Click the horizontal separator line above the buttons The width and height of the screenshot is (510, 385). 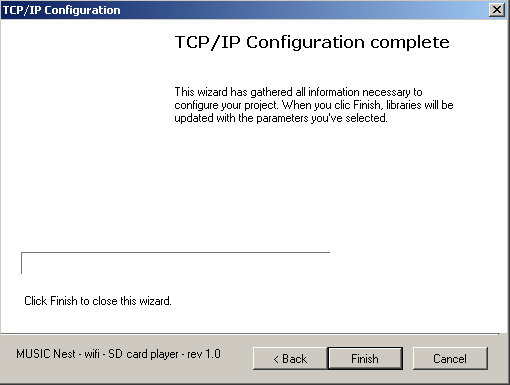(x=250, y=333)
